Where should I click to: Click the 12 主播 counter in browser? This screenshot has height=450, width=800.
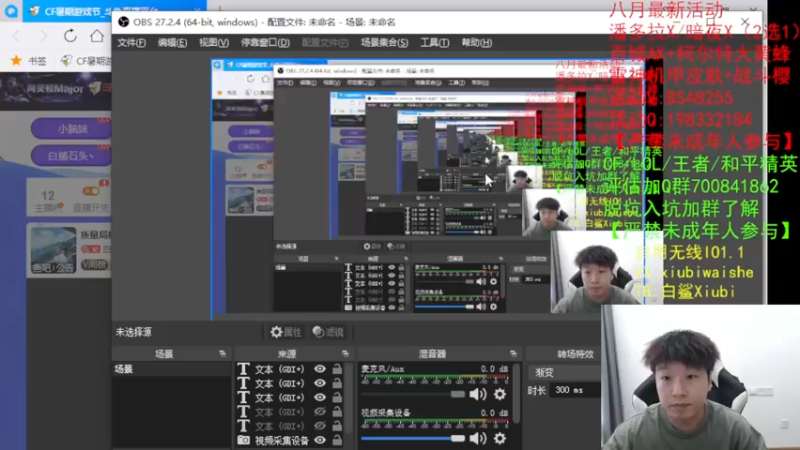48,201
